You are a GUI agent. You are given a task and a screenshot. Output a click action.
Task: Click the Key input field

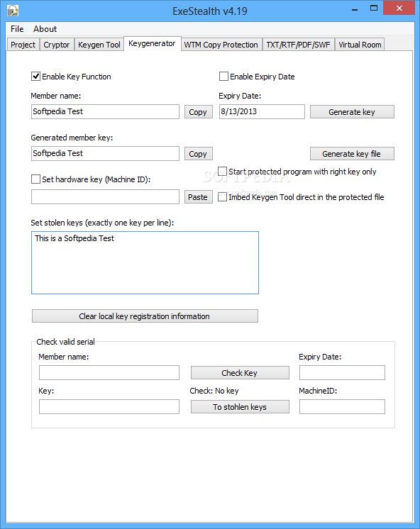click(109, 407)
